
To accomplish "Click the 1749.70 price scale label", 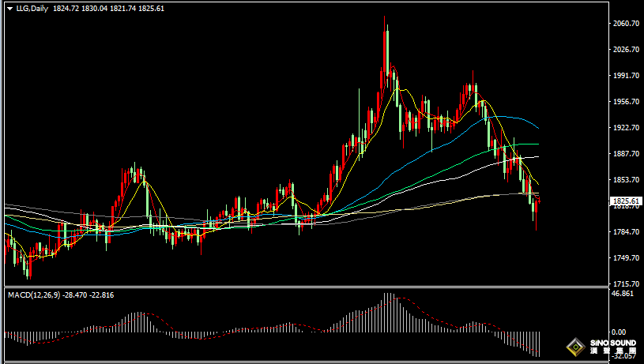I will (x=626, y=257).
